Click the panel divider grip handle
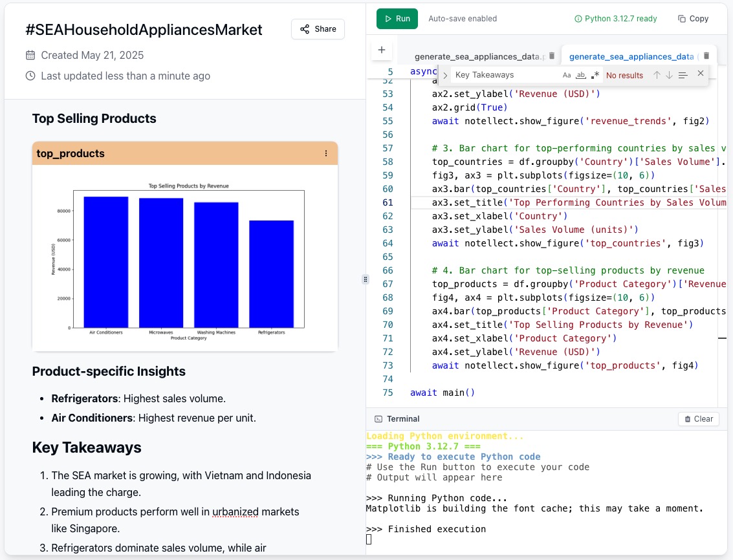This screenshot has width=733, height=560. click(x=366, y=279)
